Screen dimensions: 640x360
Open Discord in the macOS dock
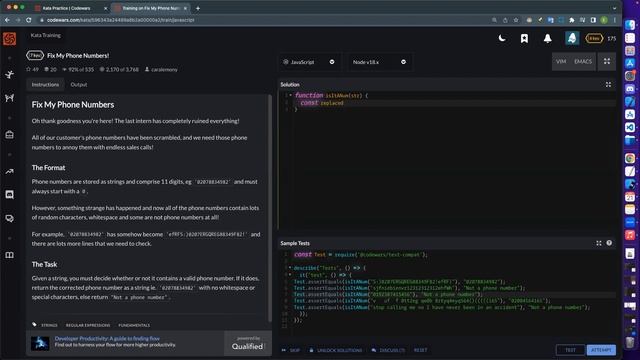pos(630,89)
